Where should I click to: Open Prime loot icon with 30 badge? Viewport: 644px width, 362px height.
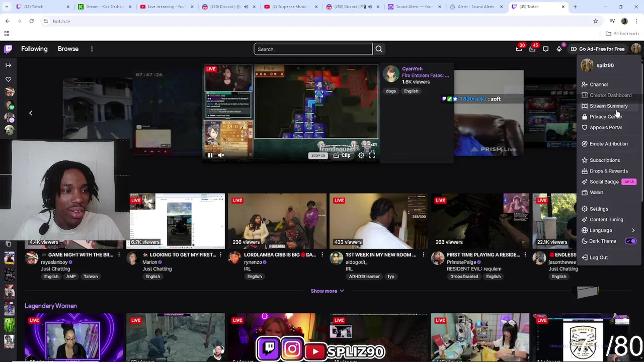519,49
